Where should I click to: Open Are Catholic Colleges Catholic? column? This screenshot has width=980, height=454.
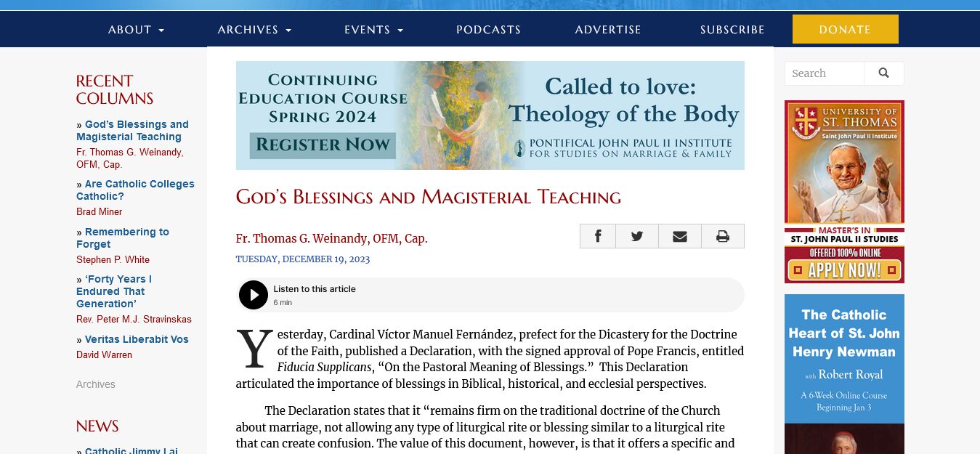tap(136, 190)
